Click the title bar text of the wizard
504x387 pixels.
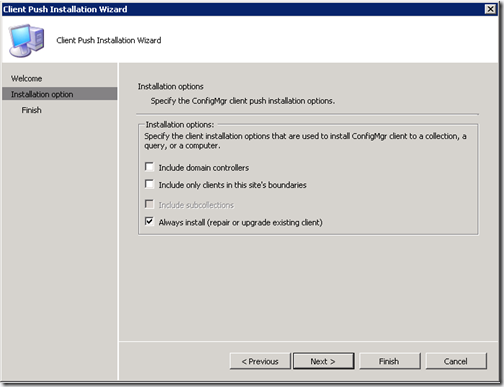(x=65, y=9)
